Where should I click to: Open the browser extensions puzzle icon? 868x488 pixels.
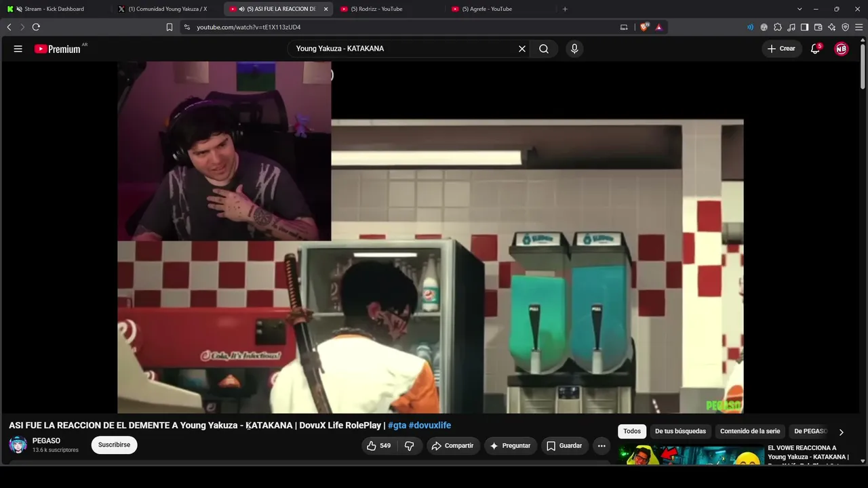778,27
